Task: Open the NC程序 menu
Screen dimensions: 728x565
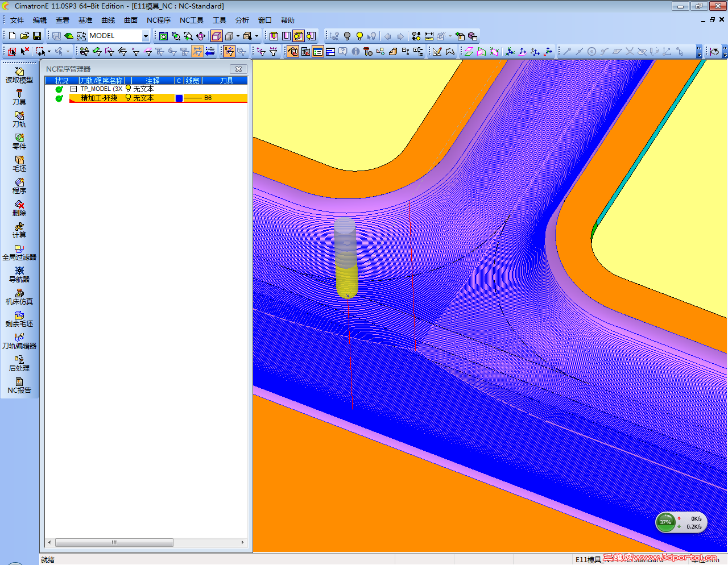Action: click(x=158, y=20)
